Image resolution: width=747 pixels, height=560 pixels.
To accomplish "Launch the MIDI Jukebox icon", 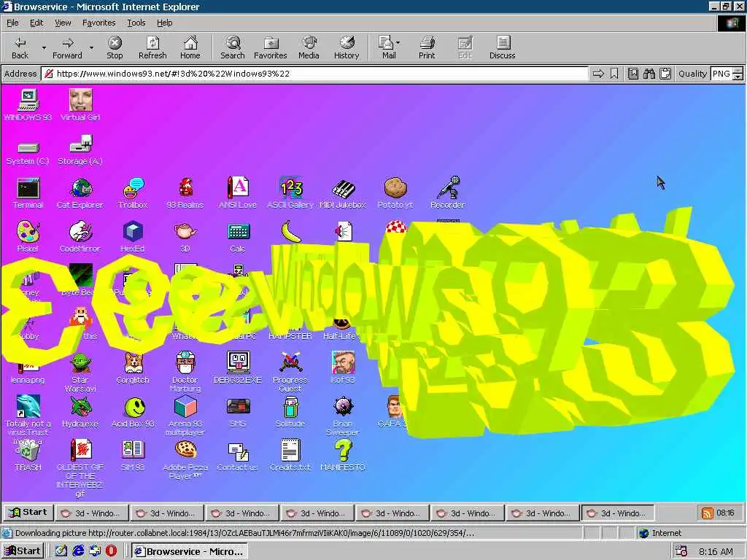I will 343,192.
